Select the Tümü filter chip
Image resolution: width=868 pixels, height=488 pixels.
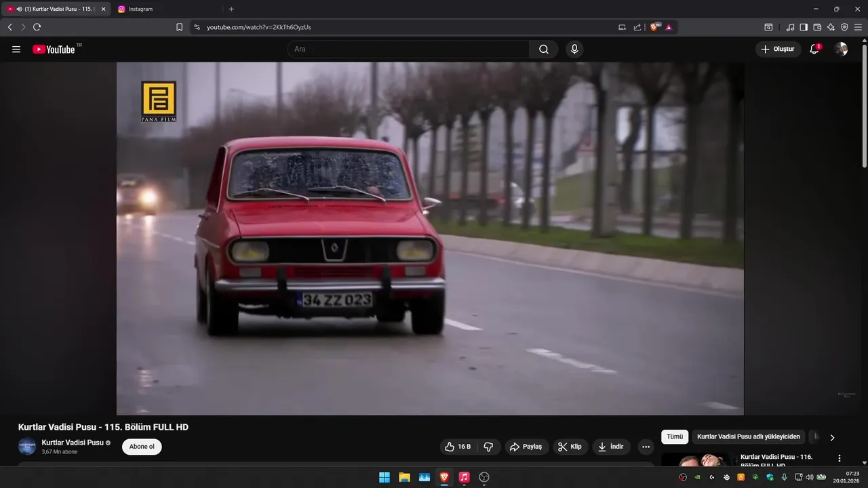point(675,437)
